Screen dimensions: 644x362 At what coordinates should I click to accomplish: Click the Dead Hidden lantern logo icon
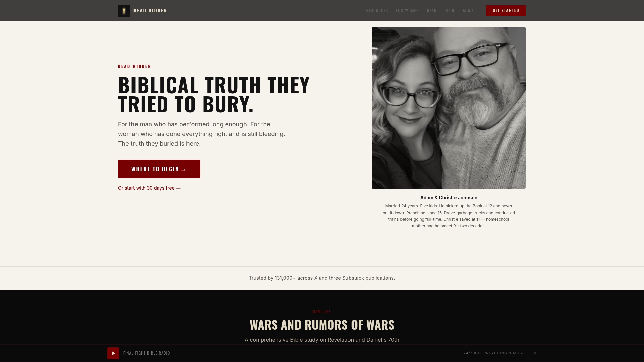(124, 11)
